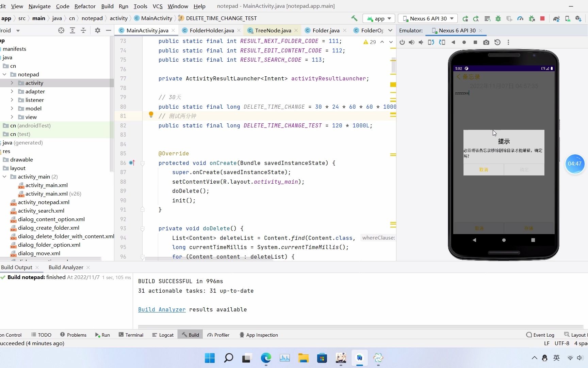Collapse the activity_main (2) layout group

coord(4,177)
